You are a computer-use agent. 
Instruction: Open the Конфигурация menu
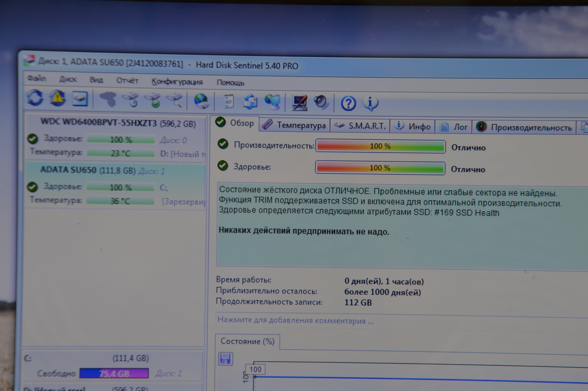click(177, 81)
